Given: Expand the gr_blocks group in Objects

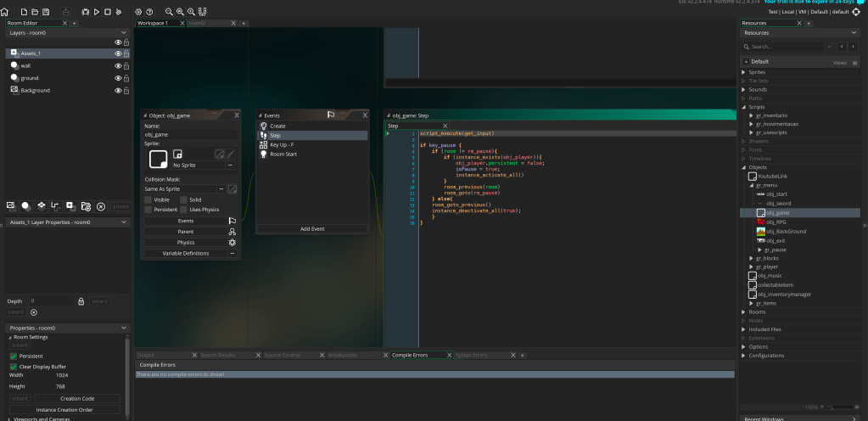Looking at the screenshot, I should [x=751, y=257].
